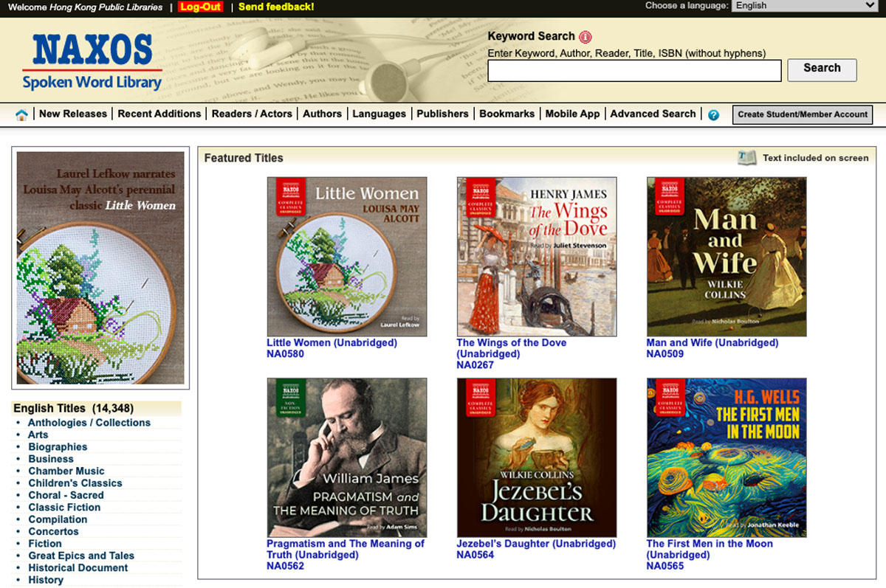
Task: Open Advanced Search from navigation bar
Action: coord(653,114)
